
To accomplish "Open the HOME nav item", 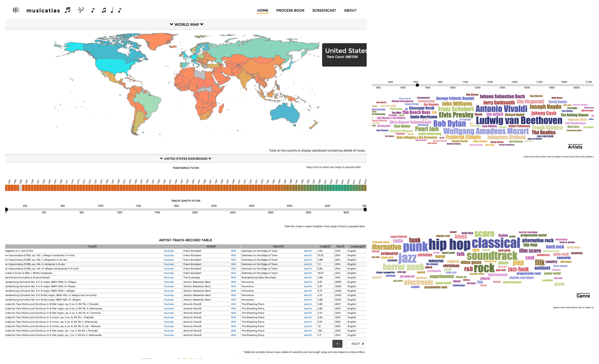I will [263, 10].
